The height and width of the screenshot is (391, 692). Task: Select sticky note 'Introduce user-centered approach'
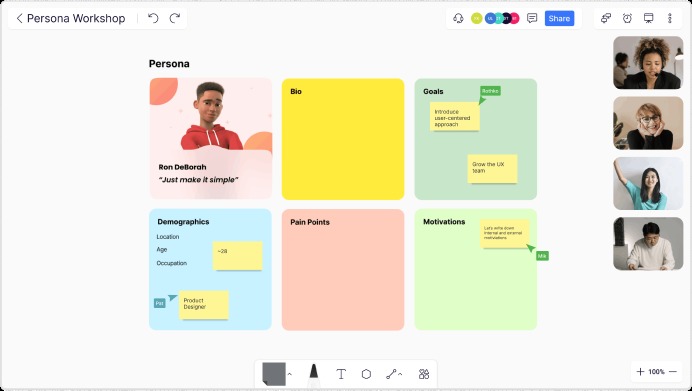click(455, 117)
